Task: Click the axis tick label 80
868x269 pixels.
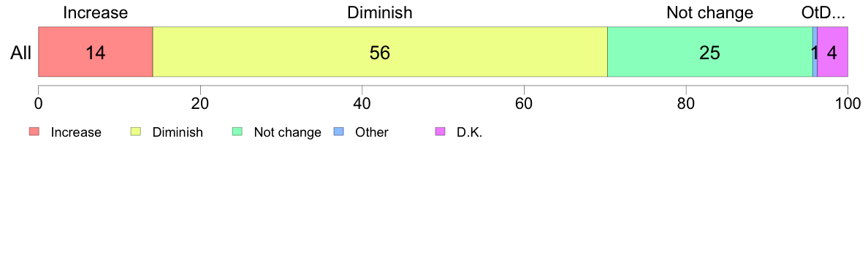Action: tap(686, 103)
